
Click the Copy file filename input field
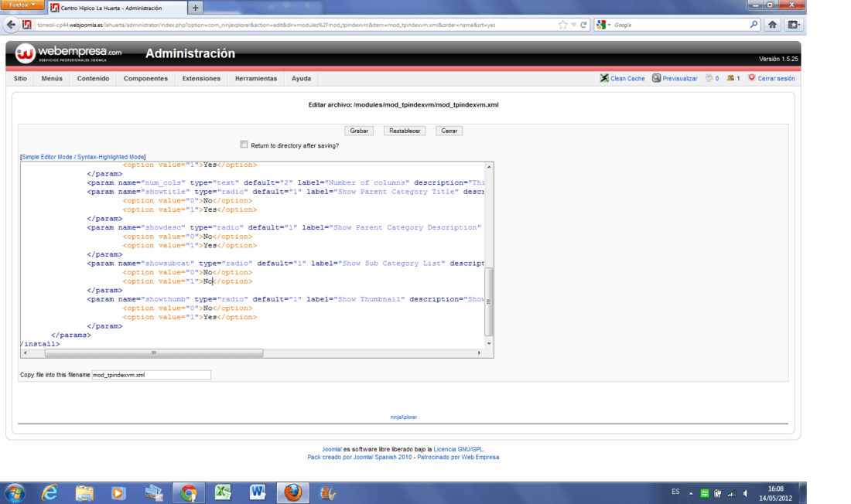(151, 375)
